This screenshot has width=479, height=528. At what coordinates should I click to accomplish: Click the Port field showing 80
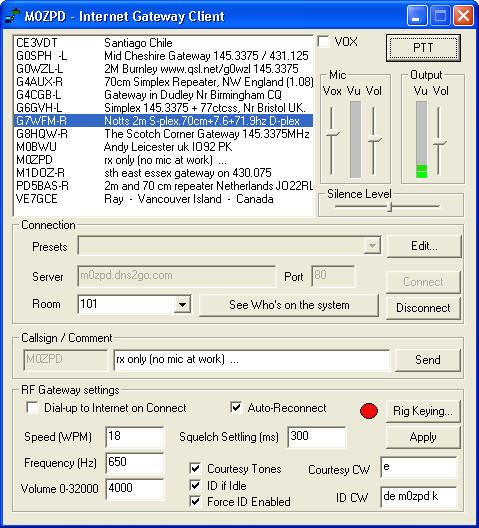pyautogui.click(x=333, y=276)
